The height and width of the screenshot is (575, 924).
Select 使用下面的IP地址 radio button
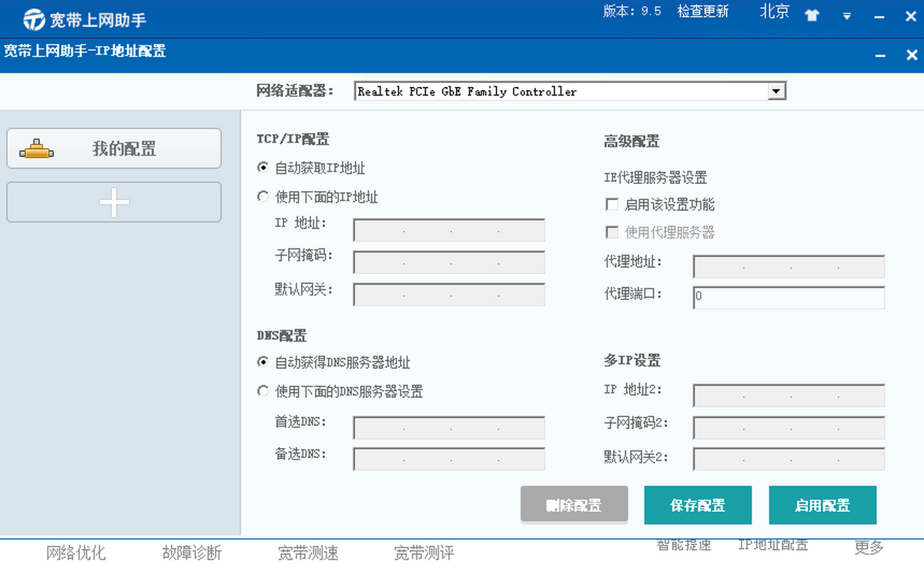tap(263, 197)
